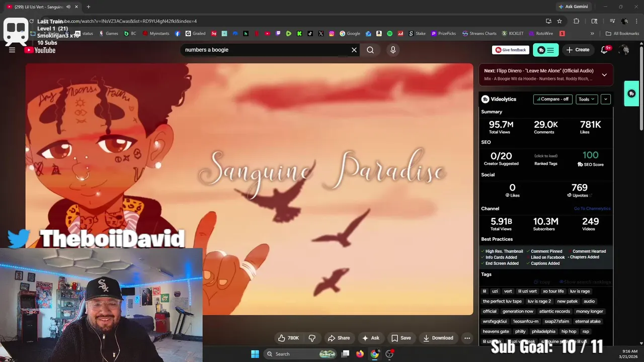Open YouTube notifications bell
644x362 pixels.
point(605,50)
